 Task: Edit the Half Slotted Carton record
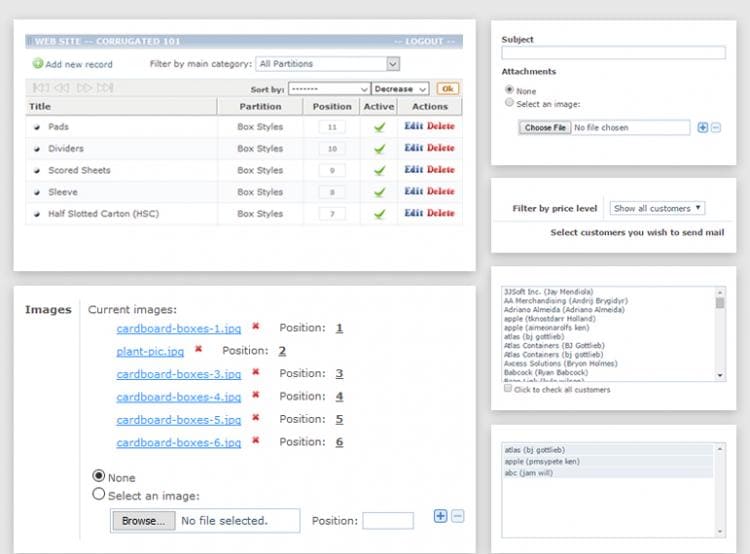414,213
